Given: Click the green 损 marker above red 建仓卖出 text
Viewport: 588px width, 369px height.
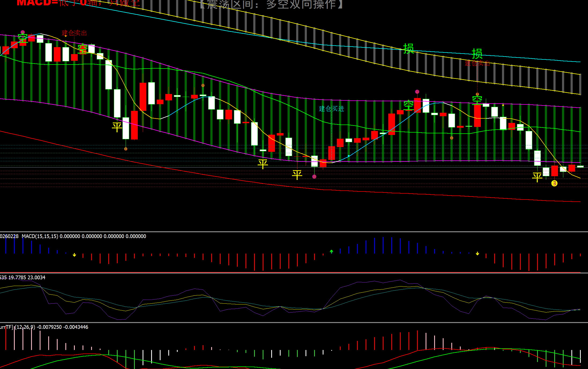Looking at the screenshot, I should pos(477,54).
